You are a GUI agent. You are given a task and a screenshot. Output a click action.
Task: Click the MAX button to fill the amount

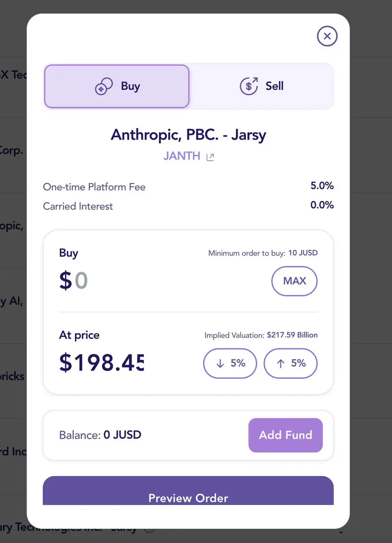point(294,281)
